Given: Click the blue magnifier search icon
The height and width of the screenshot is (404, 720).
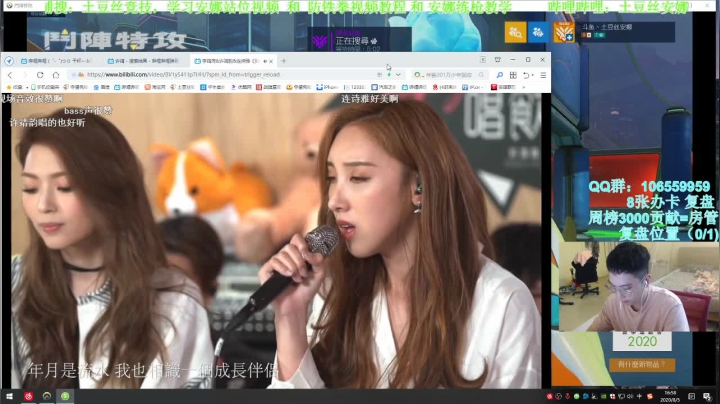Looking at the screenshot, I should [x=499, y=75].
